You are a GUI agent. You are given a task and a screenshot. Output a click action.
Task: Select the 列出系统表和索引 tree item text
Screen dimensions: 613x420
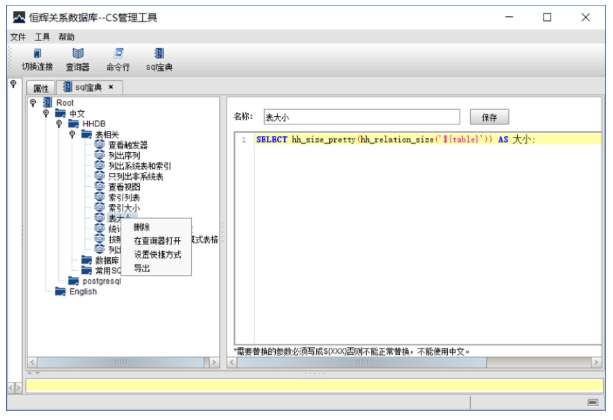pyautogui.click(x=140, y=166)
